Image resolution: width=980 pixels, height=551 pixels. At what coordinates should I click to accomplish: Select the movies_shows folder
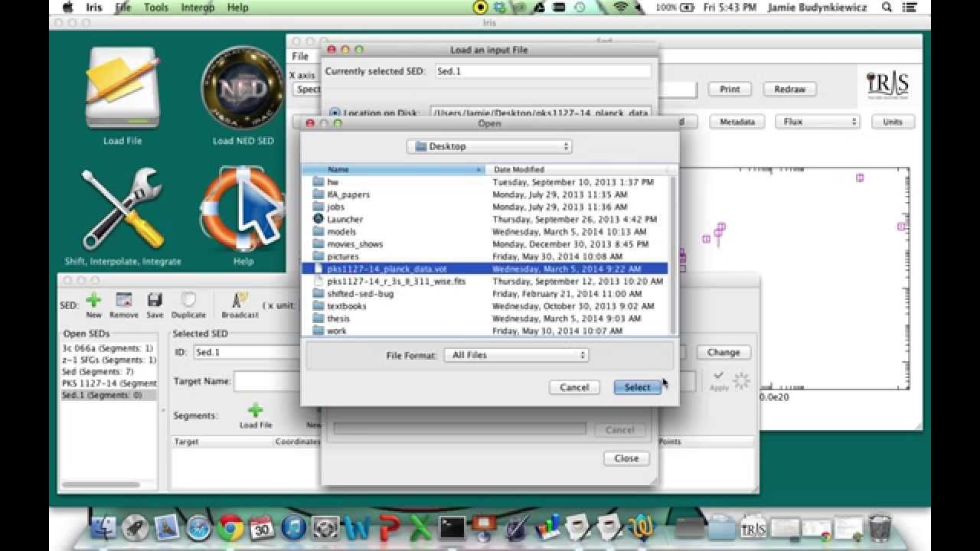[x=485, y=244]
